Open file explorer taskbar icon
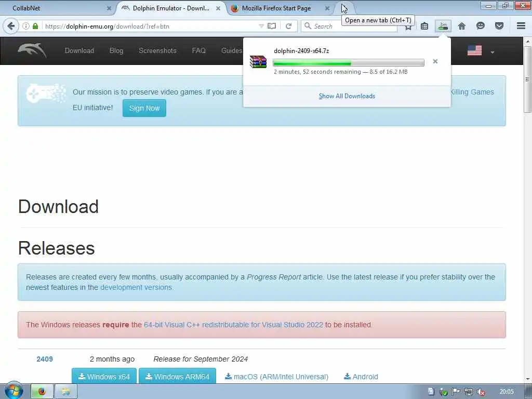This screenshot has height=399, width=532. point(66,392)
